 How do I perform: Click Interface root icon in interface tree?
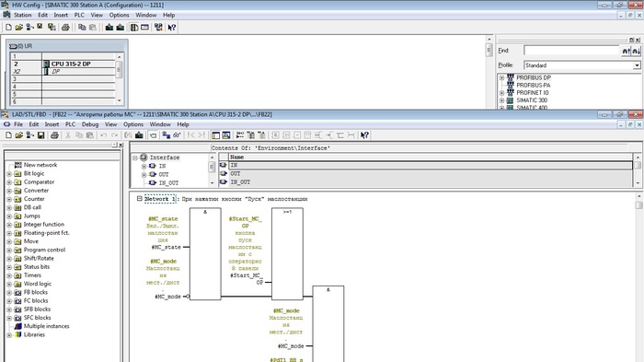[144, 158]
